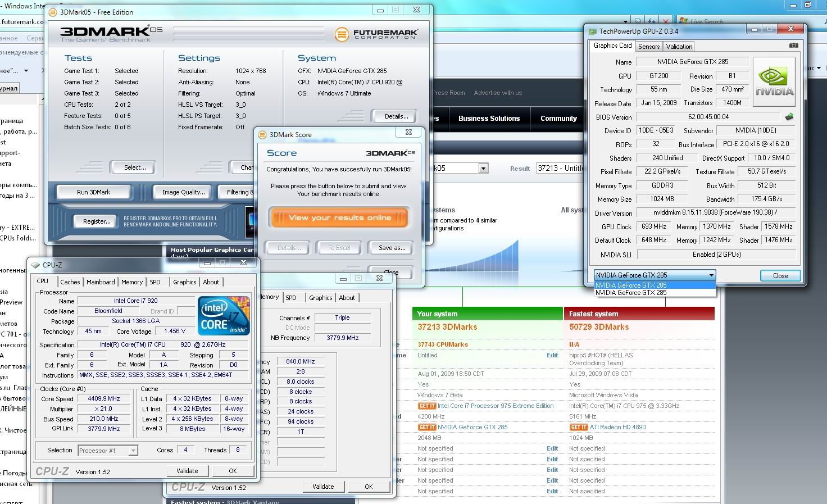This screenshot has height=504, width=827.
Task: Open Intel Core i7 Processor 975 Extreme Edition link
Action: pos(496,406)
